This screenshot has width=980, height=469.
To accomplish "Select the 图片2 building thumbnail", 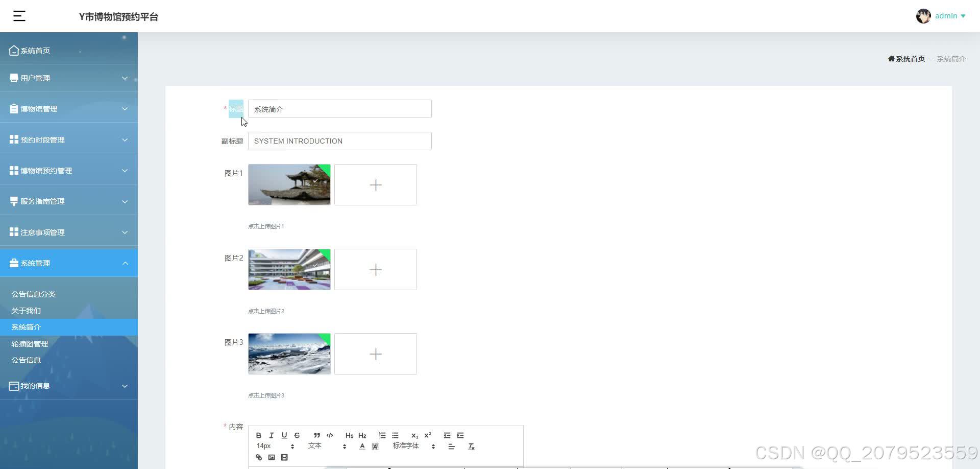I will 289,269.
